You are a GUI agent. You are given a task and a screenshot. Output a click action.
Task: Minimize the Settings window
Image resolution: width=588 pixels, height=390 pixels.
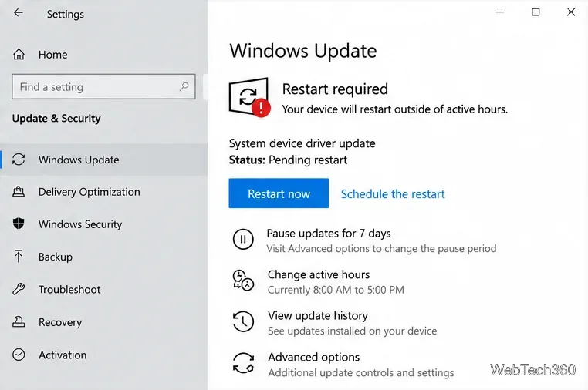click(500, 12)
